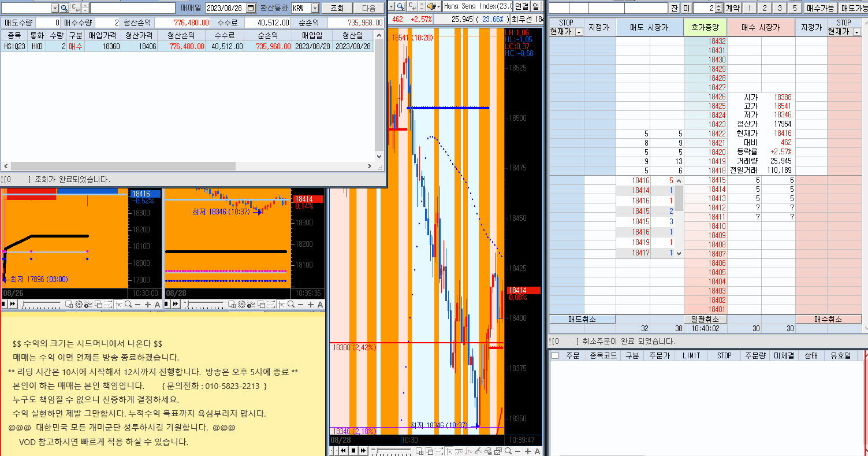The height and width of the screenshot is (456, 868).
Task: Open the symbol dropdown left of the chart search icon
Action: tap(392, 6)
